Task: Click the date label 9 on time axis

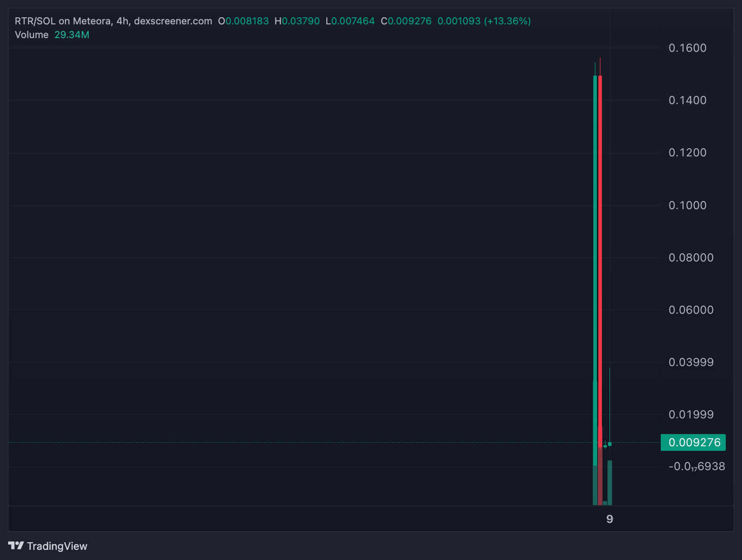Action: pyautogui.click(x=610, y=519)
